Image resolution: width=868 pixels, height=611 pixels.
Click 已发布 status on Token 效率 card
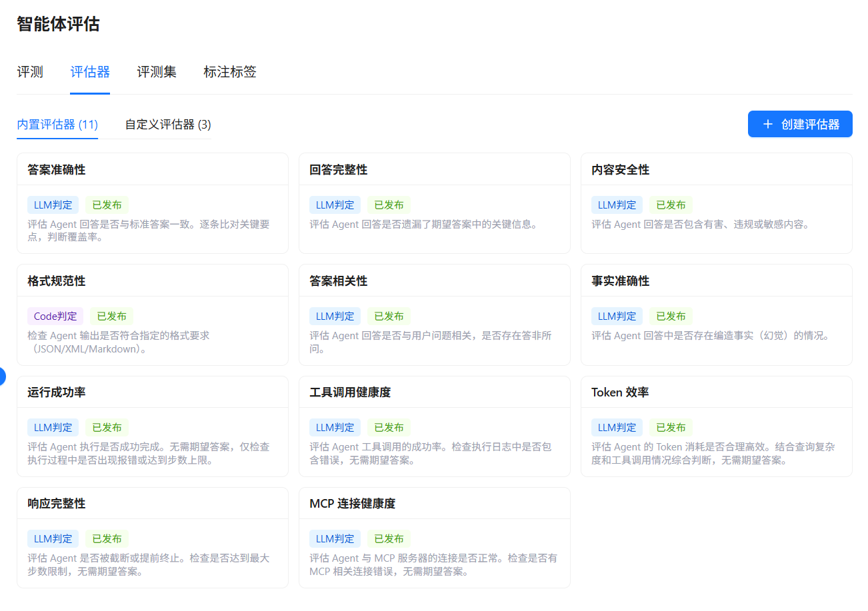[671, 427]
